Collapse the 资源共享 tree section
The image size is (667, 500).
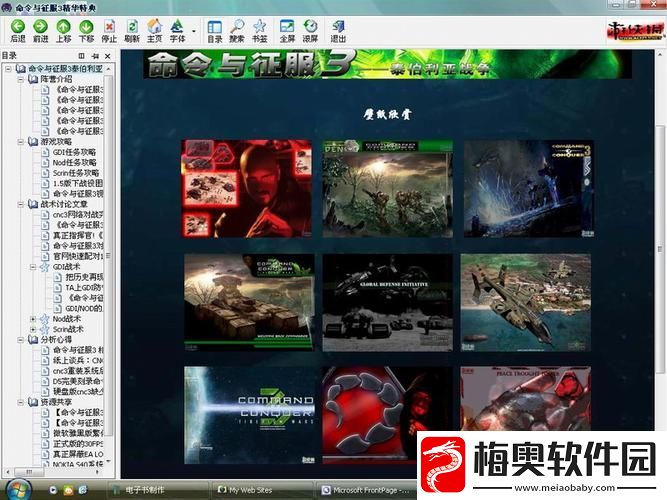click(20, 402)
